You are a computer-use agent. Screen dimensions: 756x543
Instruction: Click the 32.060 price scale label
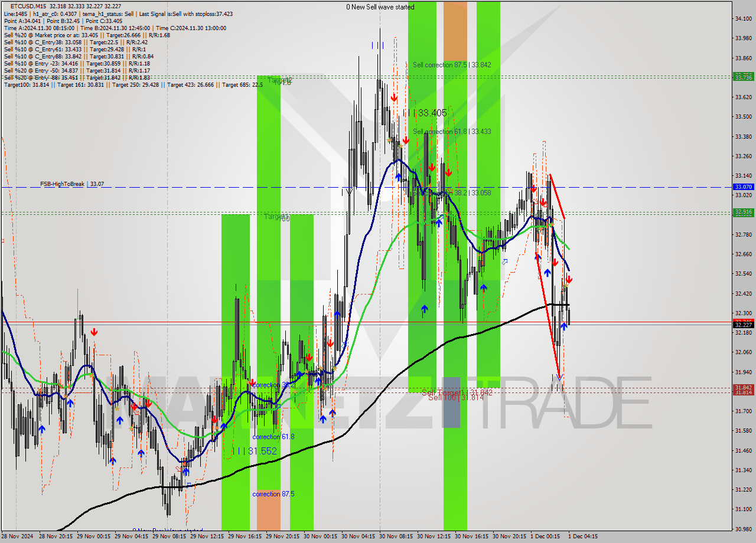[x=743, y=352]
